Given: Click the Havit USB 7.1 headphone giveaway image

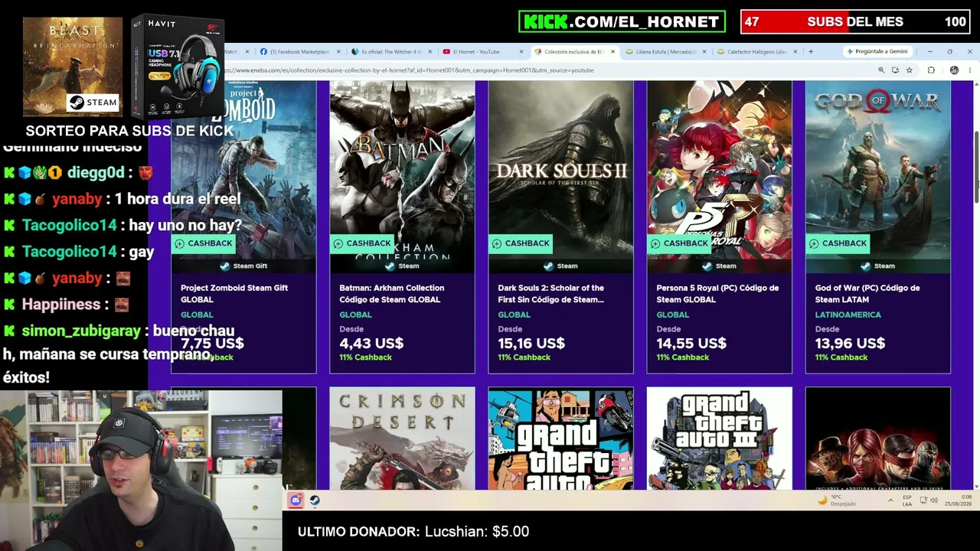Looking at the screenshot, I should (x=178, y=67).
